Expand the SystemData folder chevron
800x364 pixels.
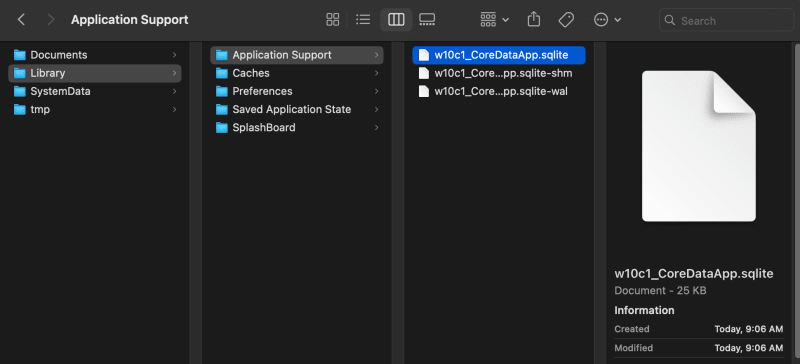pyautogui.click(x=174, y=91)
